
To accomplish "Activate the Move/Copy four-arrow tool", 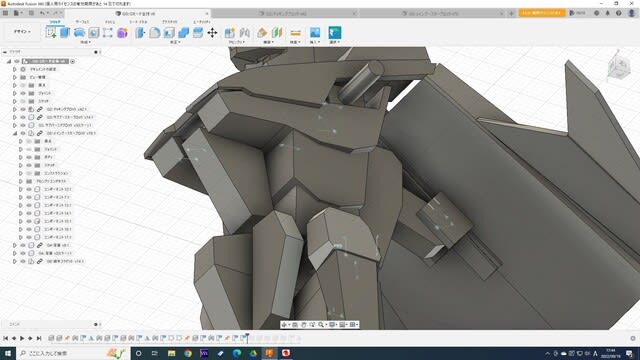I will (212, 33).
